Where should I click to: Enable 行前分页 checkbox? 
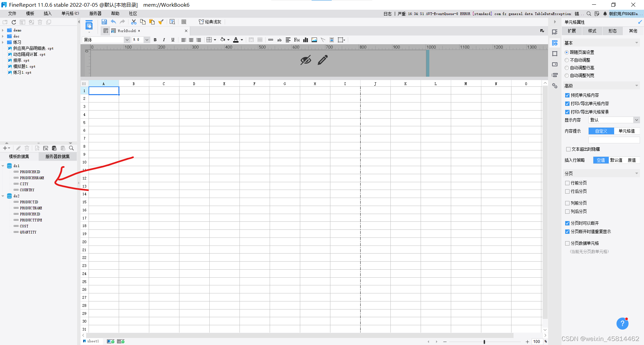coord(567,183)
